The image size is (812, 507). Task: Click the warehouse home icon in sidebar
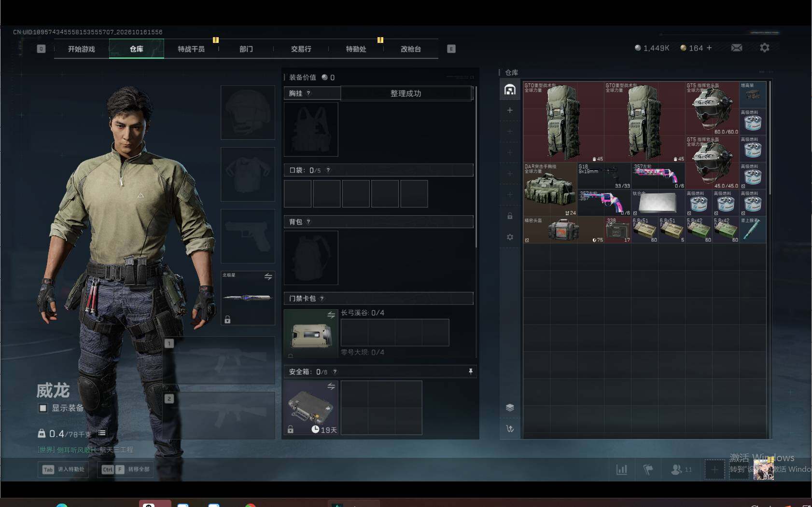pyautogui.click(x=510, y=90)
